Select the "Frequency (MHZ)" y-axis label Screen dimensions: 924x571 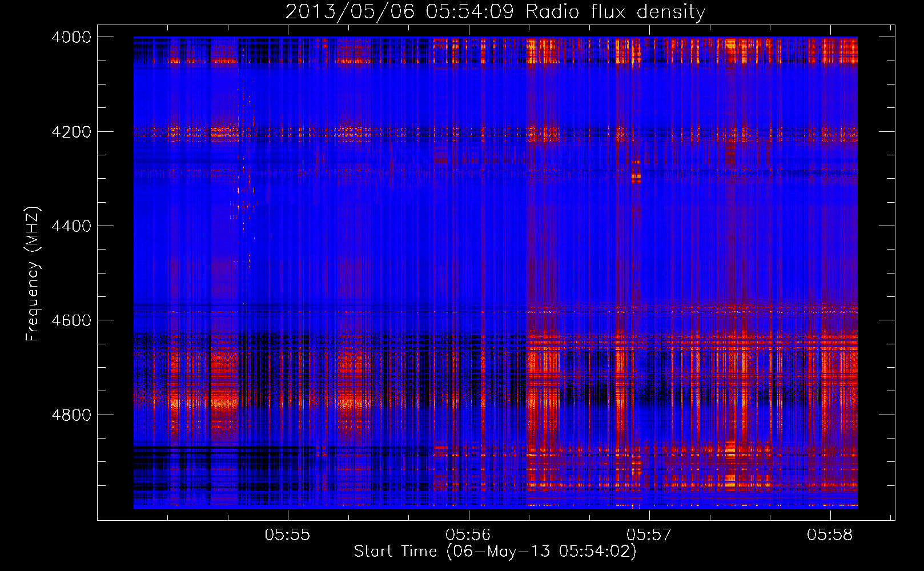point(33,274)
